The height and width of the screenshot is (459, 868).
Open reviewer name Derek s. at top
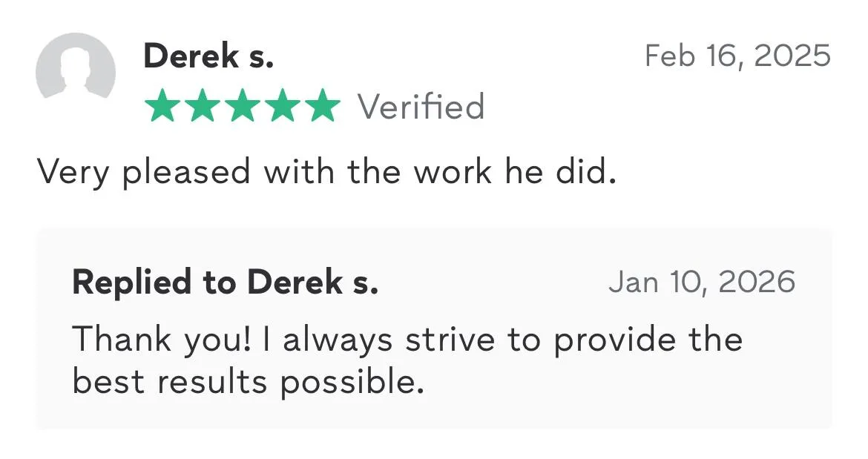(208, 56)
